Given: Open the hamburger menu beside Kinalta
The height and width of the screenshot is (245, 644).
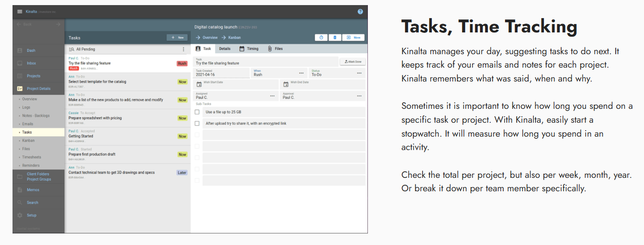Looking at the screenshot, I should 19,12.
